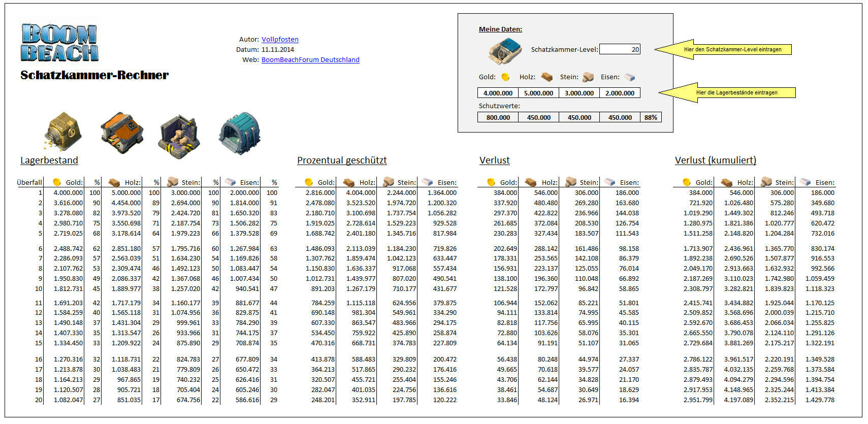Open the BoomBeachForum Deutschland link
The width and height of the screenshot is (868, 424).
(x=310, y=59)
